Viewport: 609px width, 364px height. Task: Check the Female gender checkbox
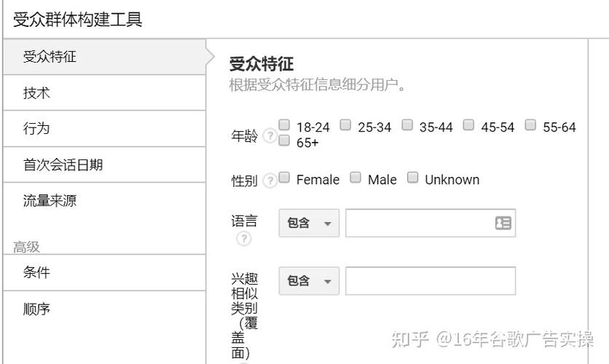[x=284, y=178]
